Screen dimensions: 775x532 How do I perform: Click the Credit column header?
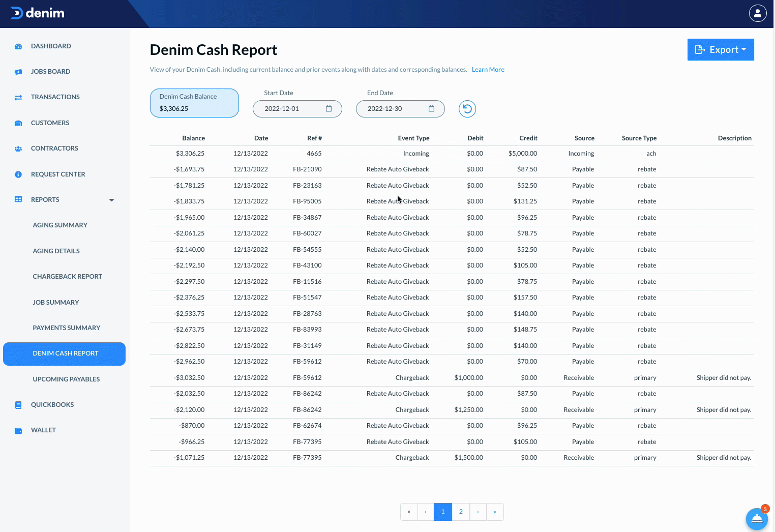(x=528, y=138)
